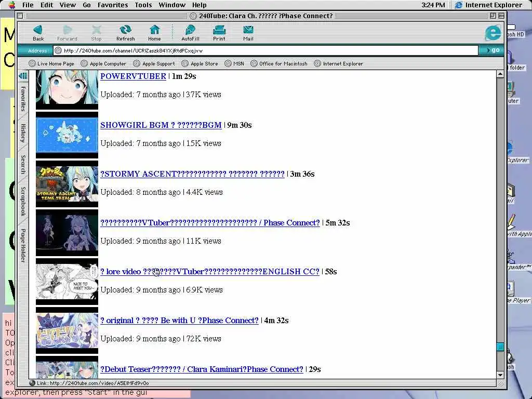Click the address bar URL field
This screenshot has height=399, width=532.
[265, 50]
